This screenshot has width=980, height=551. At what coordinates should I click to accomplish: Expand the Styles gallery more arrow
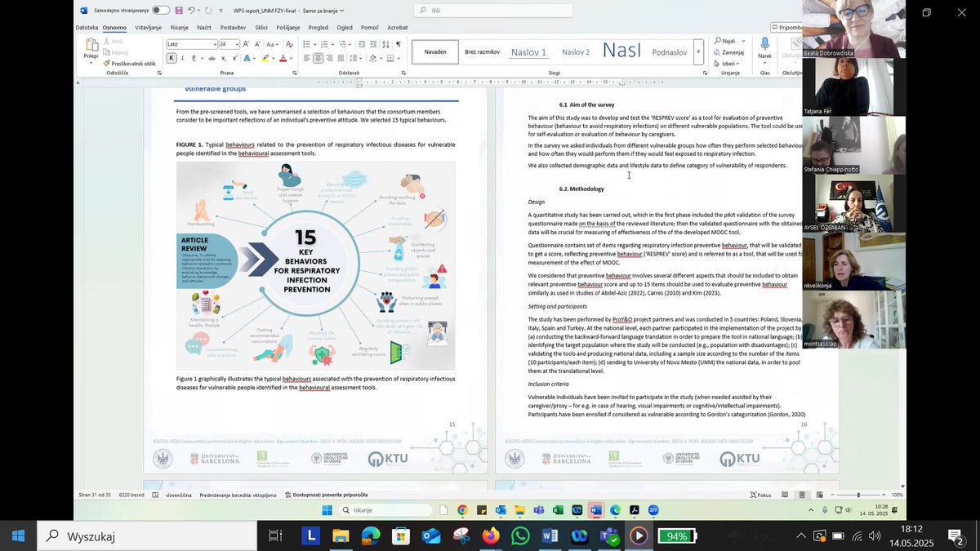(698, 52)
